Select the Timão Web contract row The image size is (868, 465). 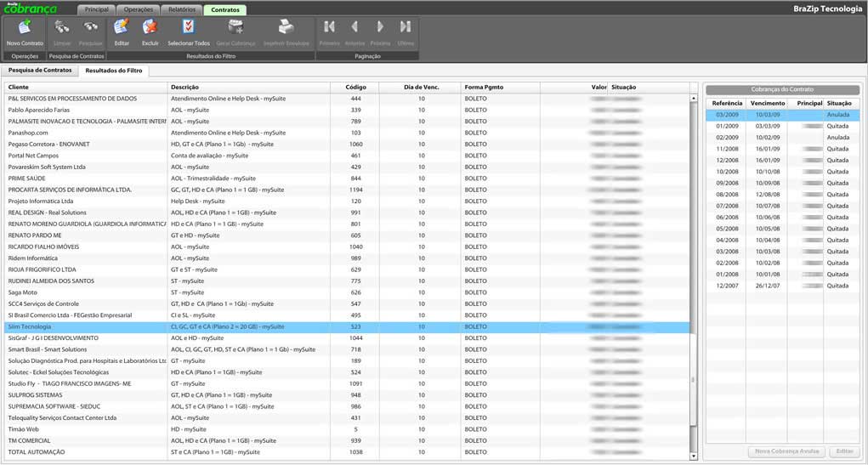(x=347, y=429)
